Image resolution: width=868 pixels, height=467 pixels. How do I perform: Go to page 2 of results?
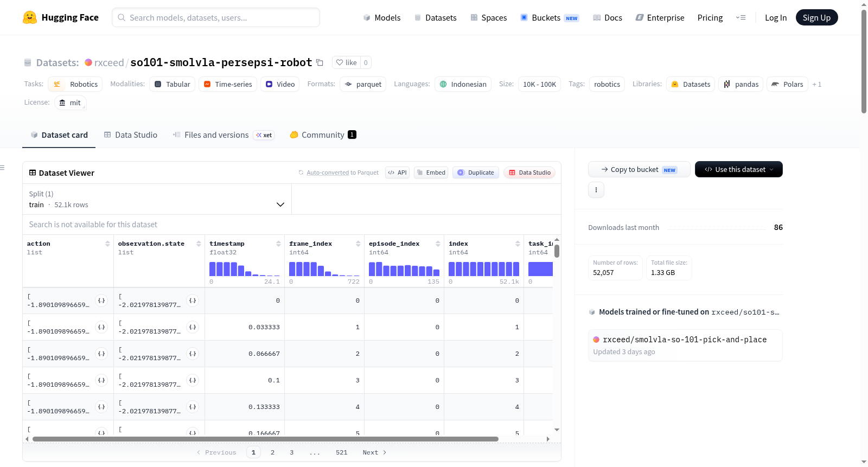click(x=272, y=452)
